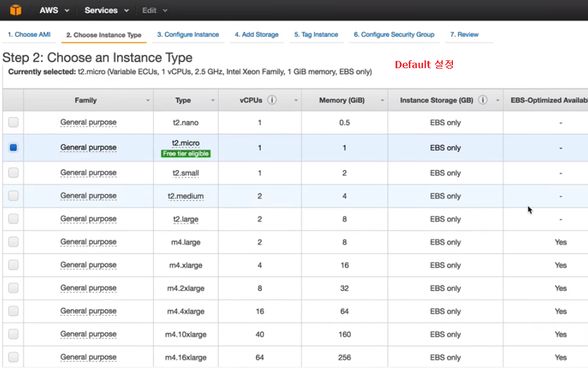588x371 pixels.
Task: Go to the 1. Choose AMI tab
Action: 30,34
